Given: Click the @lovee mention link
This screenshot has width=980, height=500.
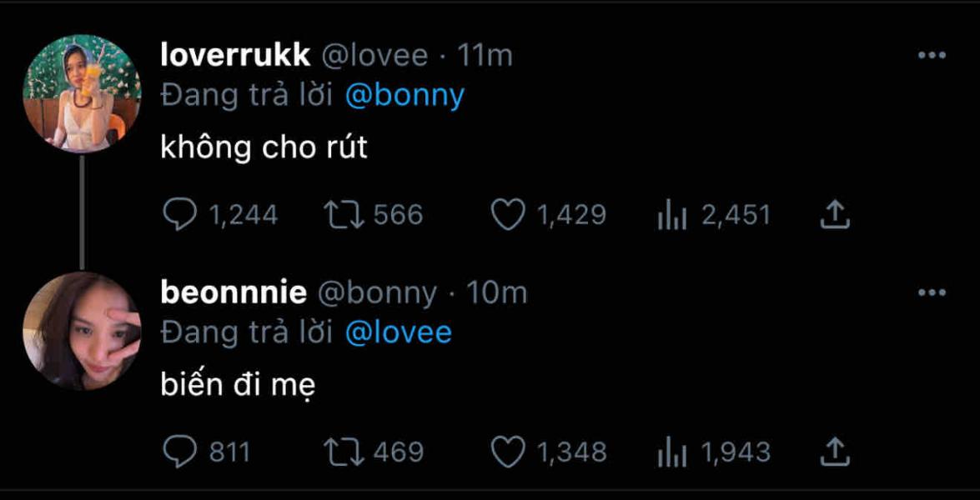Looking at the screenshot, I should coord(398,332).
